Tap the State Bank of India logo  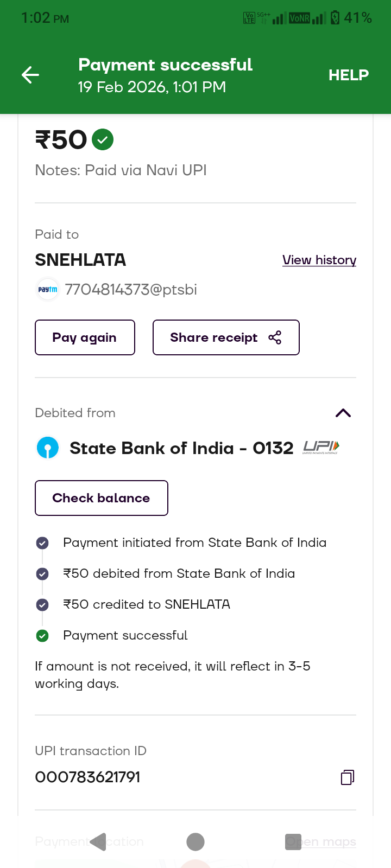coord(48,448)
